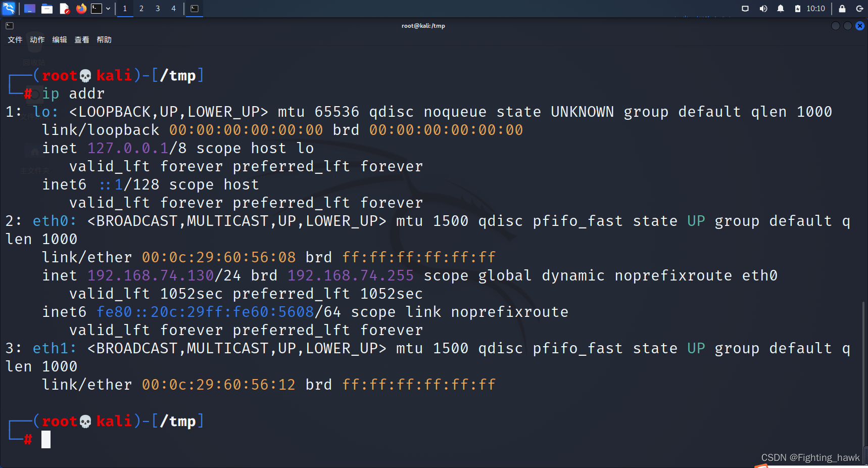Switch to workspace 3

coord(158,9)
